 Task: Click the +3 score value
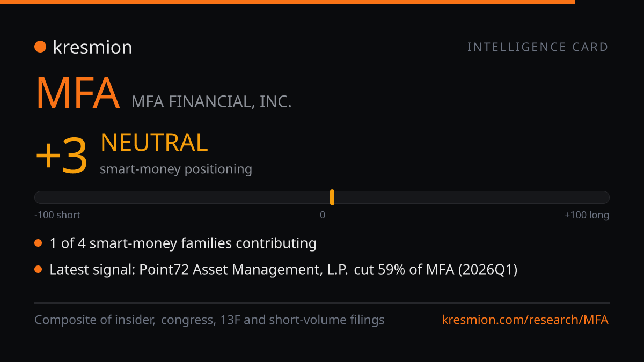click(x=61, y=156)
